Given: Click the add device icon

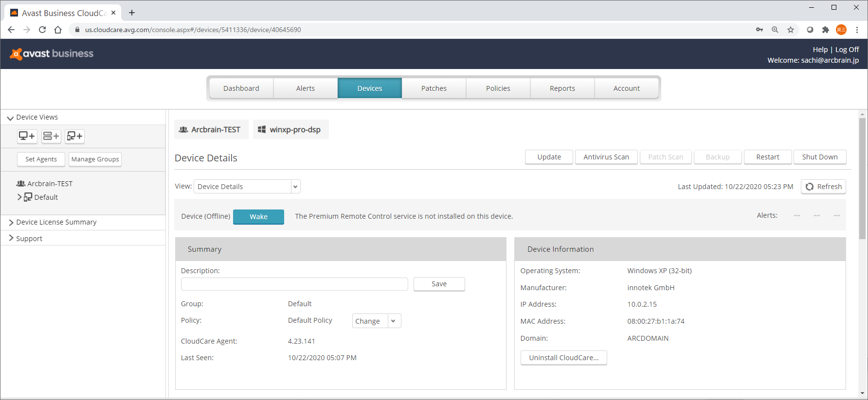Looking at the screenshot, I should click(x=27, y=136).
